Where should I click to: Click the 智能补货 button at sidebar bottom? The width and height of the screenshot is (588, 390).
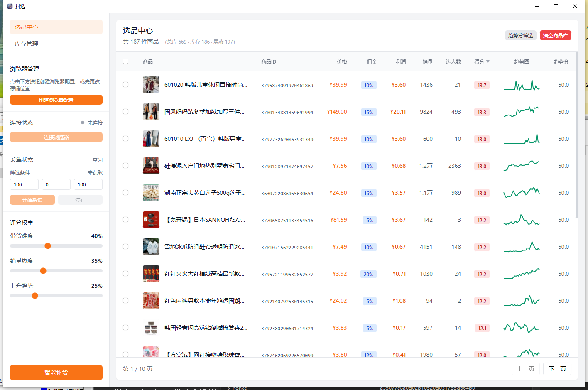pyautogui.click(x=56, y=372)
